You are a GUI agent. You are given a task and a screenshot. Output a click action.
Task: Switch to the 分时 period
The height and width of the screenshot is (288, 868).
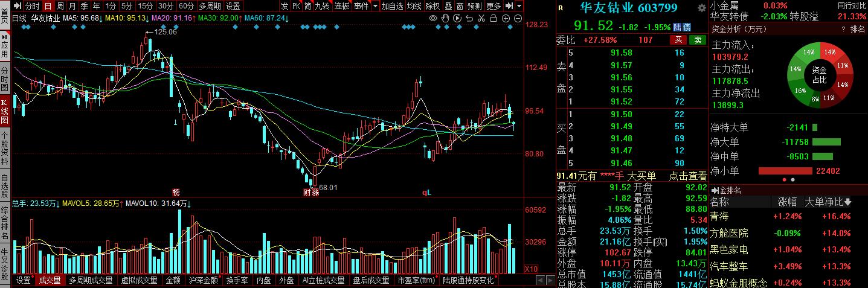pos(32,6)
